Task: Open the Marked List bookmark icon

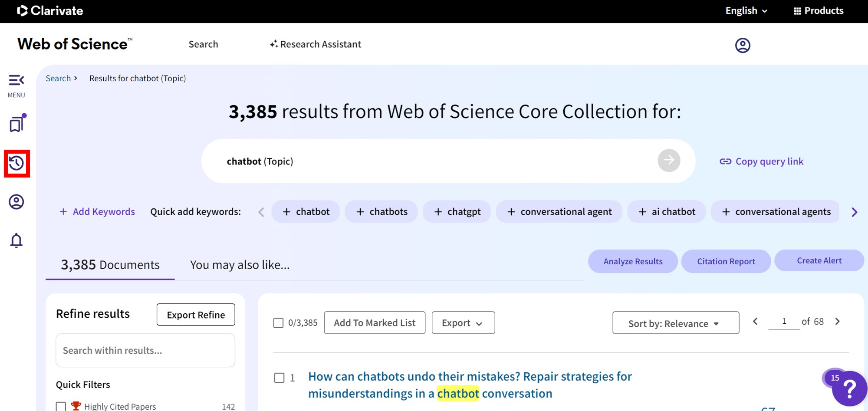Action: tap(17, 123)
